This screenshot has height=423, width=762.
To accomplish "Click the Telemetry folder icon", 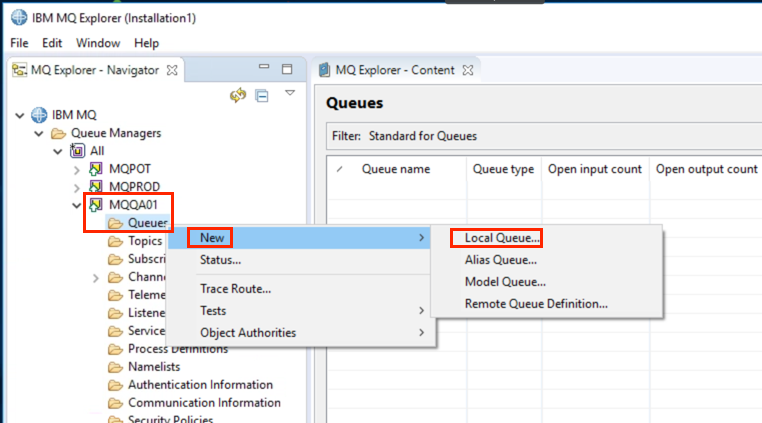I will pyautogui.click(x=115, y=295).
